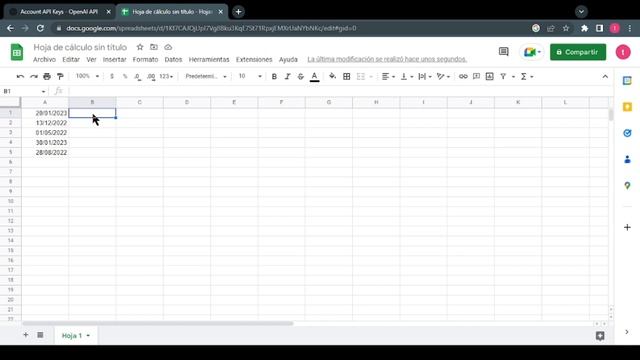Screen dimensions: 640x360
Task: Open the Google Sheets home icon
Action: (17, 52)
